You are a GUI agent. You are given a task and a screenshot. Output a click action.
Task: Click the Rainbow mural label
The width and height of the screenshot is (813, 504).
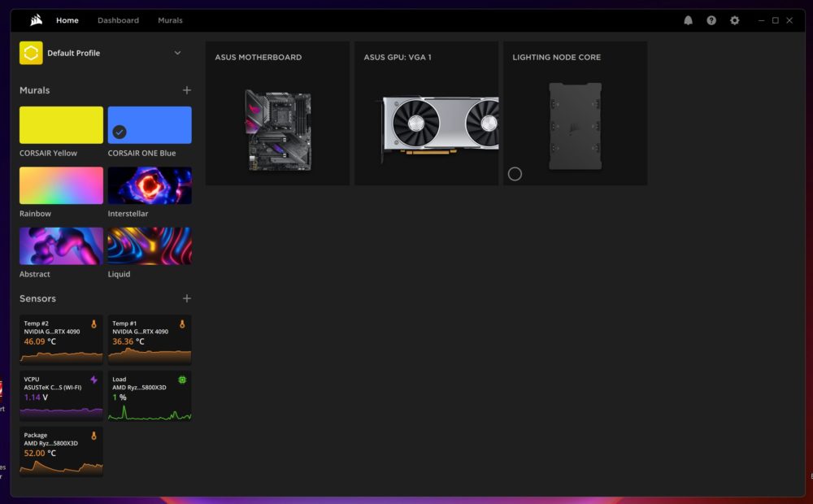tap(35, 214)
